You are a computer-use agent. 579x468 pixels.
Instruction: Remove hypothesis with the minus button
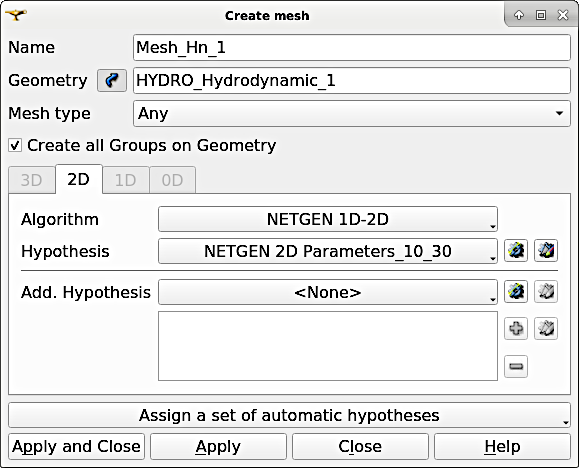[516, 366]
